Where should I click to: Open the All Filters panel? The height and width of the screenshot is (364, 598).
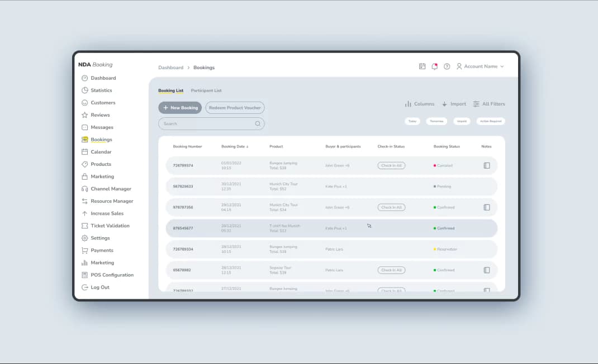[x=489, y=104]
